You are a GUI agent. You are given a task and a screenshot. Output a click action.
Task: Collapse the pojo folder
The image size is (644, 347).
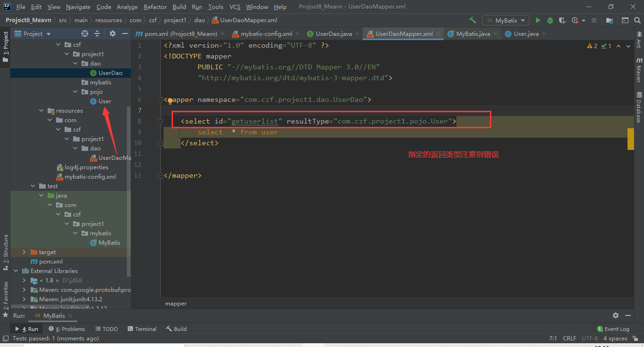tap(75, 91)
